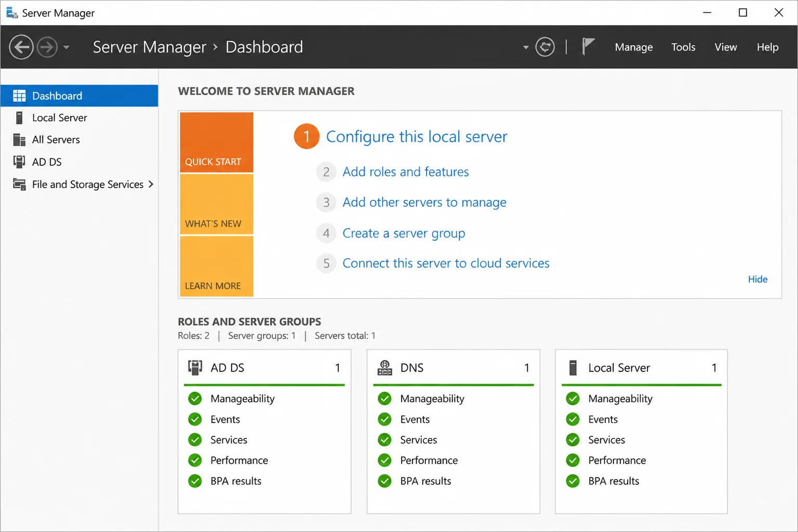Click Add other servers to manage

[x=424, y=203]
